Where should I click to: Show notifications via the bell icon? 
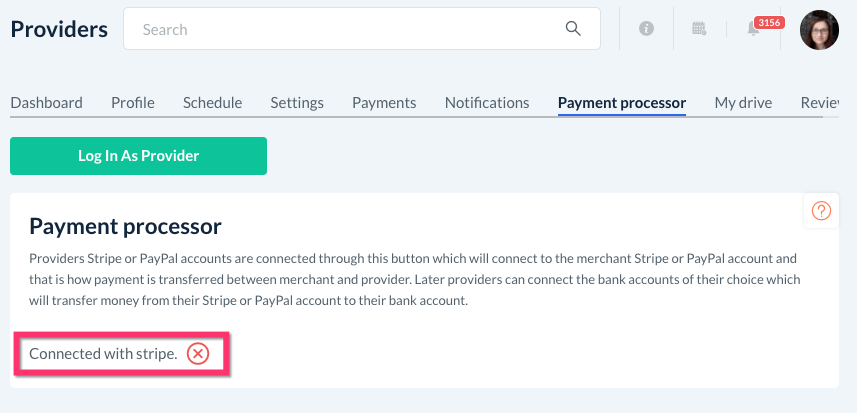coord(753,30)
